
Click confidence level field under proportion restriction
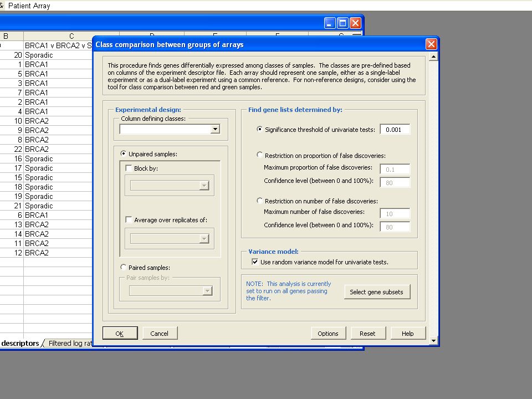click(395, 182)
